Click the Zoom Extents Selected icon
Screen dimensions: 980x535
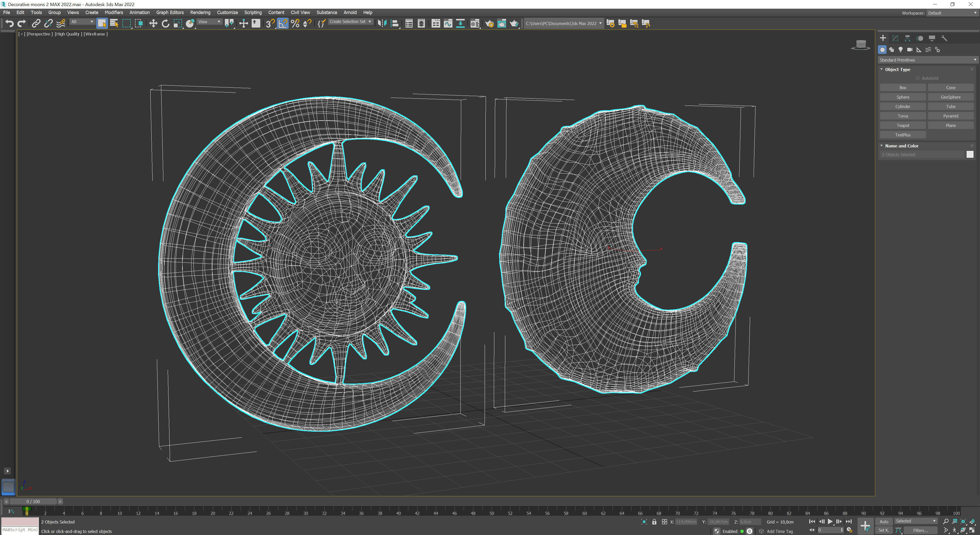963,521
